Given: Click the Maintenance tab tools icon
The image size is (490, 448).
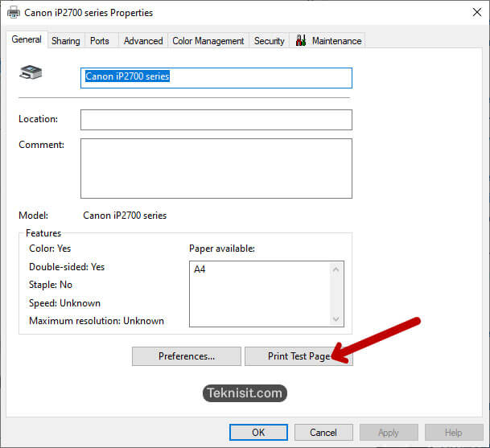Looking at the screenshot, I should [301, 40].
